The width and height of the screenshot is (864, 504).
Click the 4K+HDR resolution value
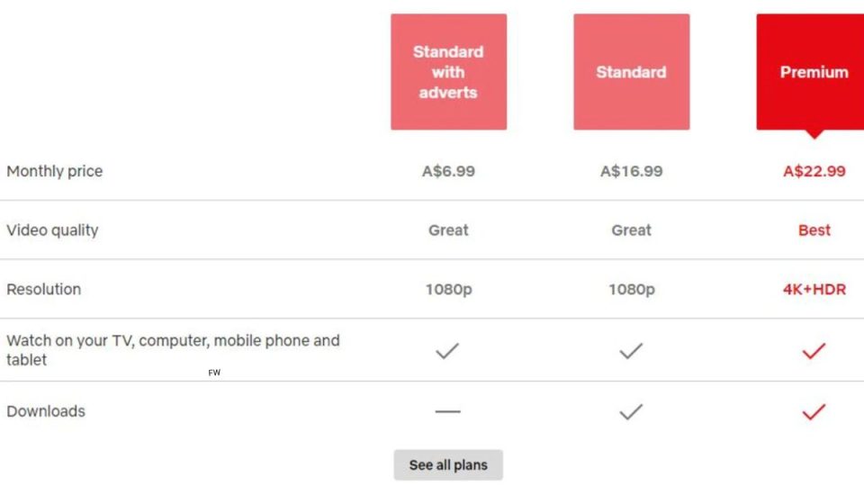coord(814,290)
